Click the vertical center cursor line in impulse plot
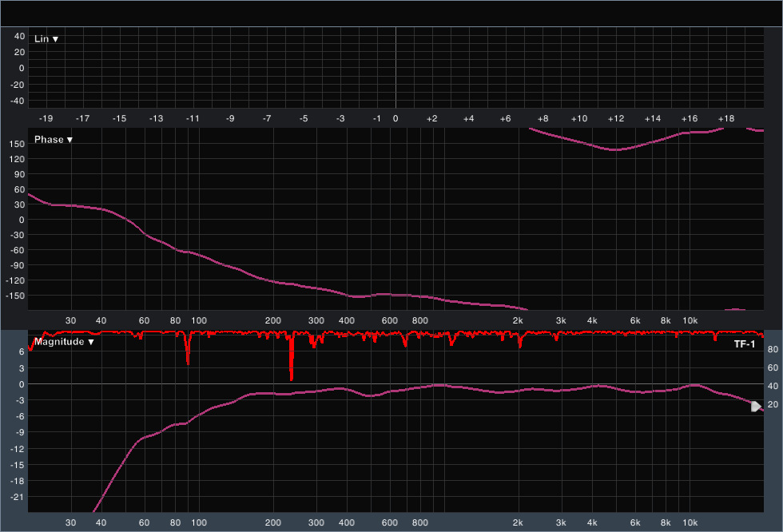This screenshot has height=532, width=783. pos(396,67)
